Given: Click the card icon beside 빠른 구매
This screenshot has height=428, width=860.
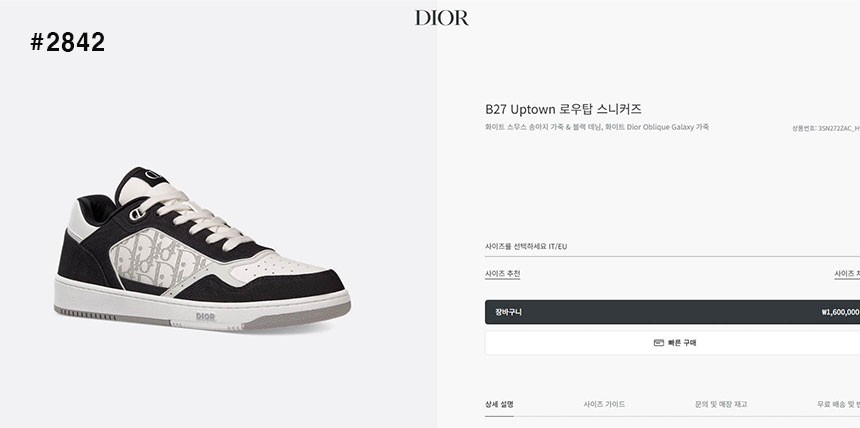Looking at the screenshot, I should 659,343.
